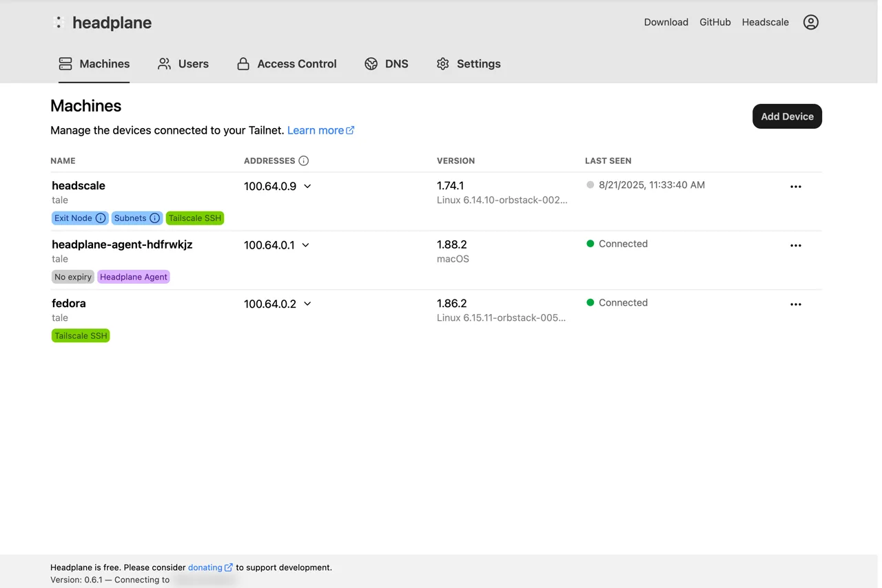Viewport: 882px width, 588px height.
Task: Click the Access Control lock icon
Action: coord(243,63)
